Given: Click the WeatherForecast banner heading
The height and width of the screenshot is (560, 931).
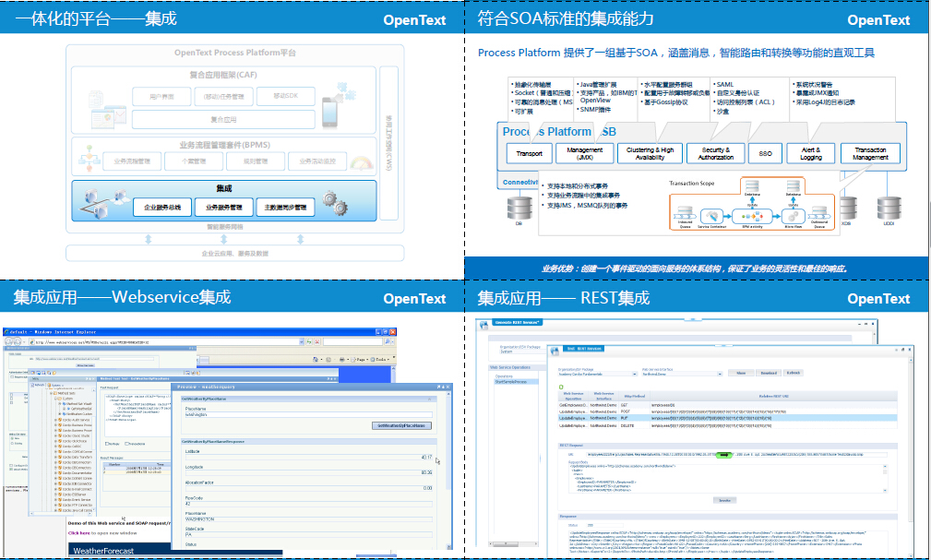Looking at the screenshot, I should click(103, 551).
